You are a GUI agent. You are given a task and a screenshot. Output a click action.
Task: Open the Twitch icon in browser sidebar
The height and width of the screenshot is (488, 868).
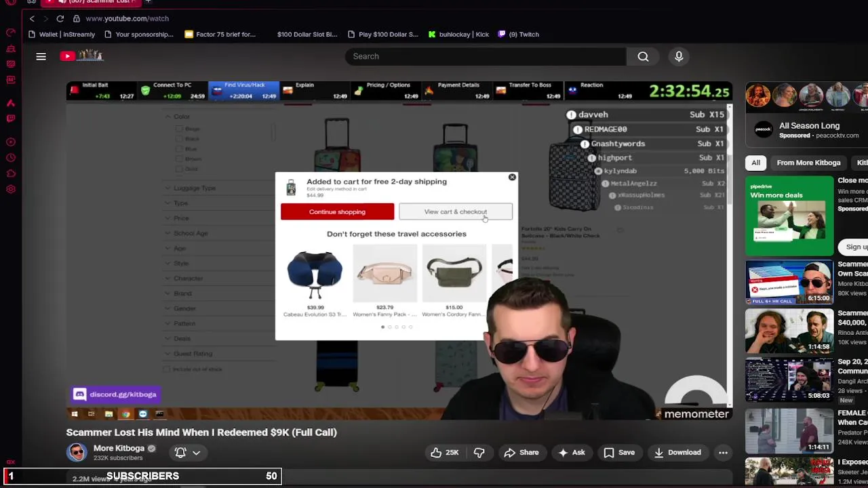coord(11,118)
